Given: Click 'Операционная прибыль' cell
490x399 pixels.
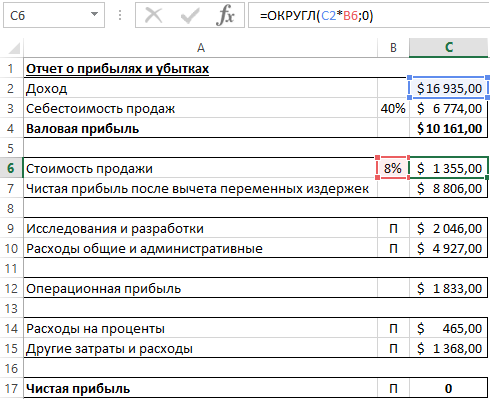Looking at the screenshot, I should pyautogui.click(x=200, y=288).
